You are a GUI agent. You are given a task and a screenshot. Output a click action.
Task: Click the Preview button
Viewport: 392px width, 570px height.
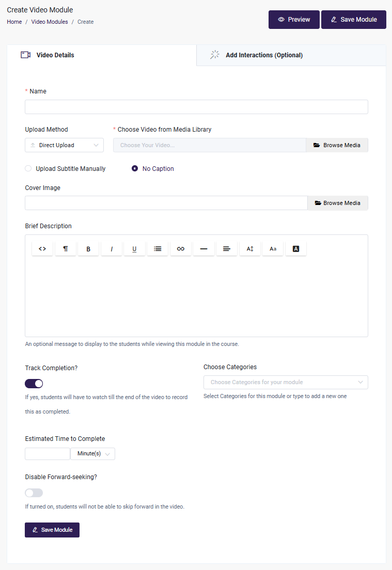pos(294,20)
